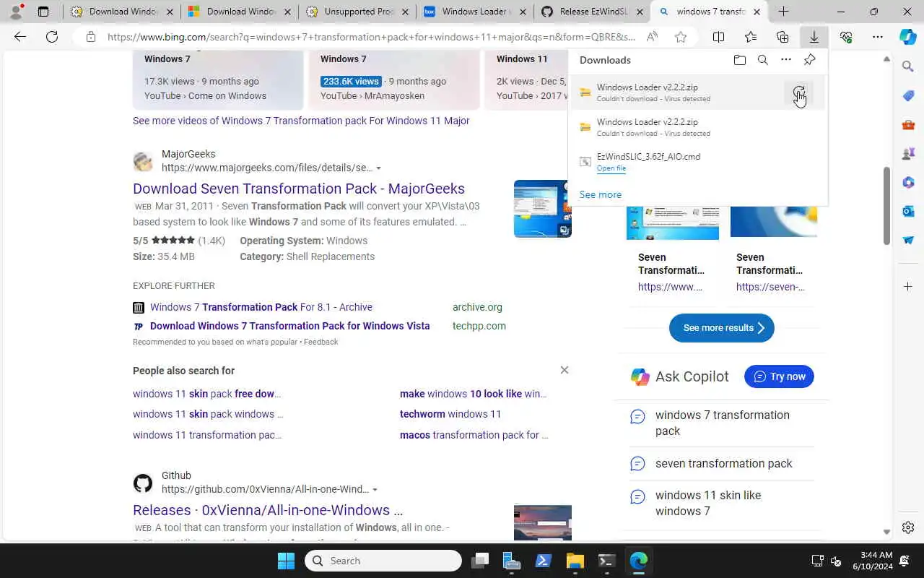
Task: Open Collections icon in toolbar
Action: [x=783, y=37]
